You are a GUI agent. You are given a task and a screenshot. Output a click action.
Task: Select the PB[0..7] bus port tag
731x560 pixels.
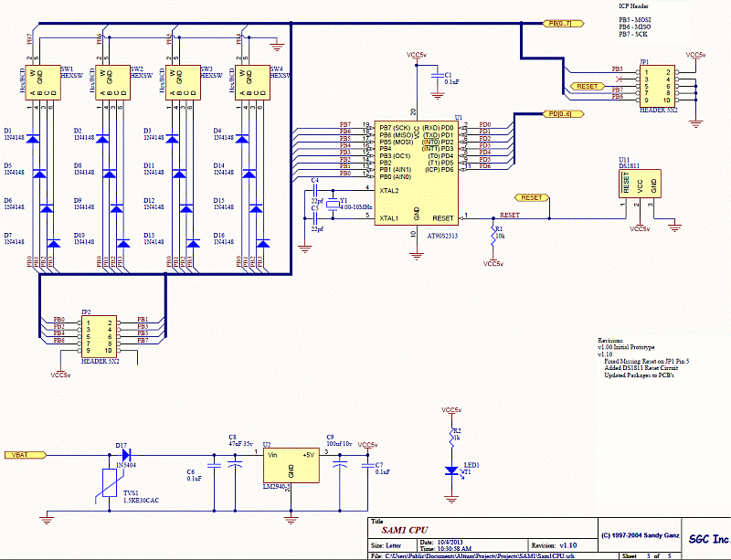pyautogui.click(x=557, y=24)
